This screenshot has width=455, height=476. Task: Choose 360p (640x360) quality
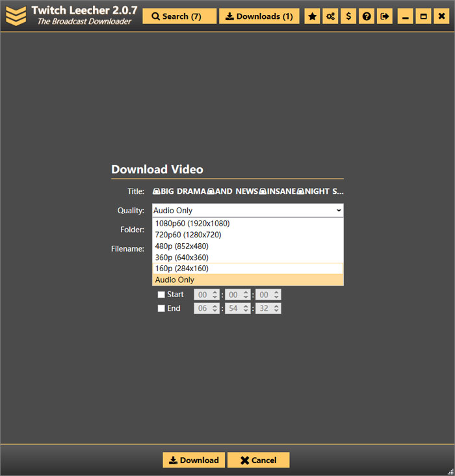point(248,258)
